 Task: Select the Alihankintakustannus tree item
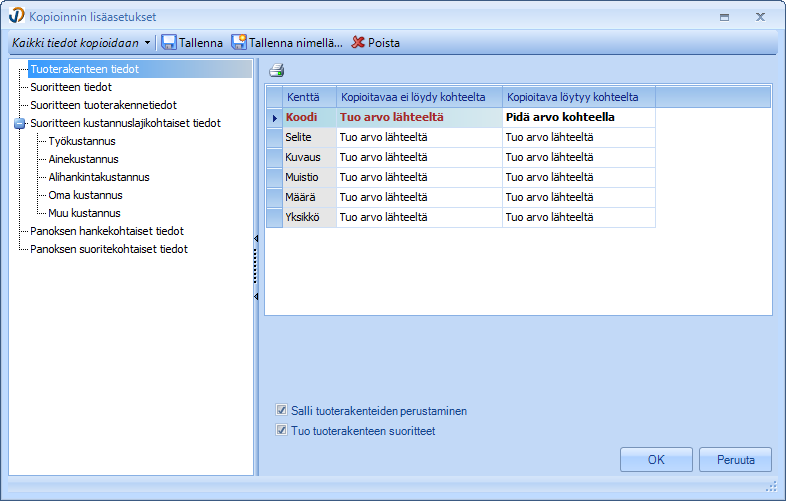(x=99, y=178)
